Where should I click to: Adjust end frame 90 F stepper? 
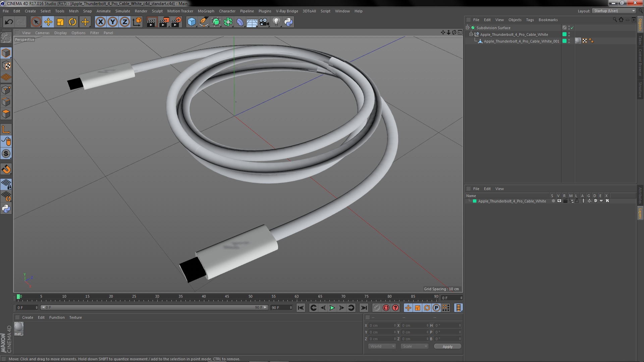(x=291, y=308)
